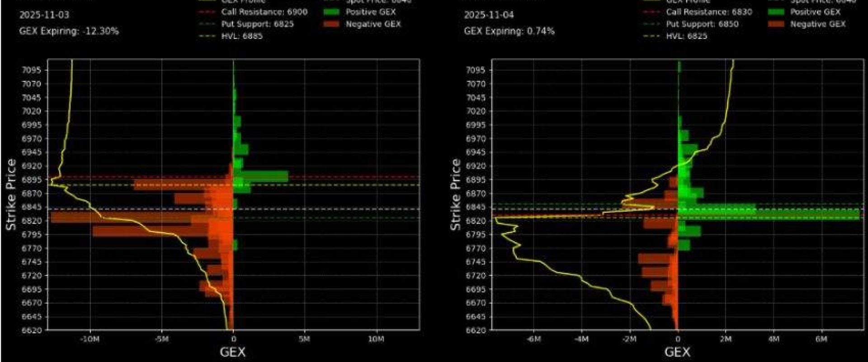Click the -10M tick on left chart's GEX axis
The height and width of the screenshot is (362, 868).
(90, 339)
